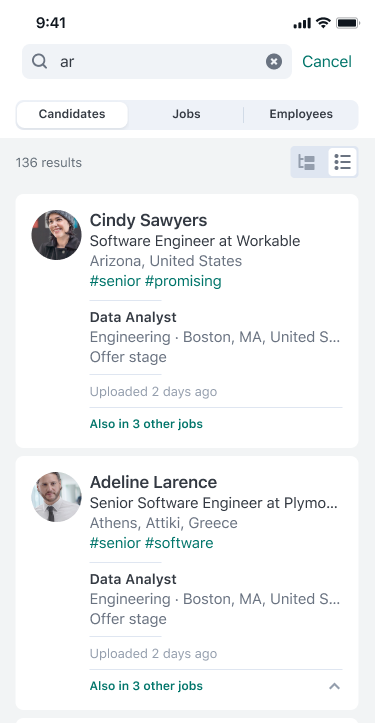Collapse other jobs chevron on Adeline's card
The width and height of the screenshot is (375, 723).
[334, 686]
